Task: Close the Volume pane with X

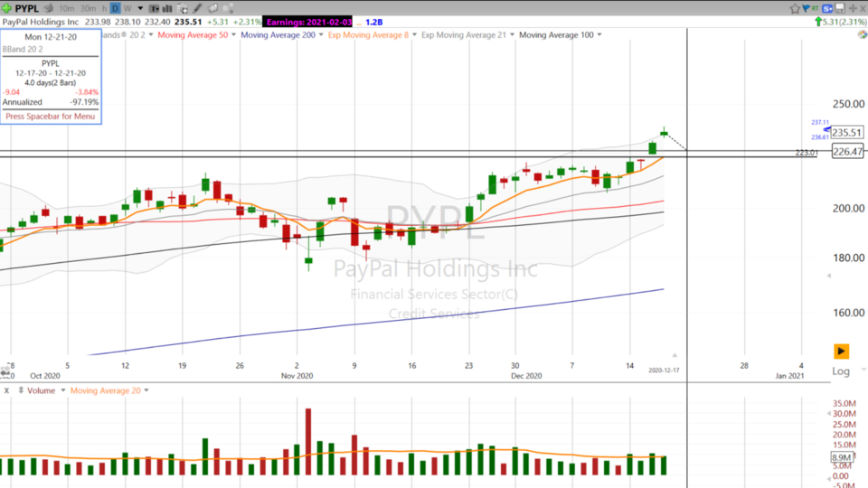Action: coord(6,390)
